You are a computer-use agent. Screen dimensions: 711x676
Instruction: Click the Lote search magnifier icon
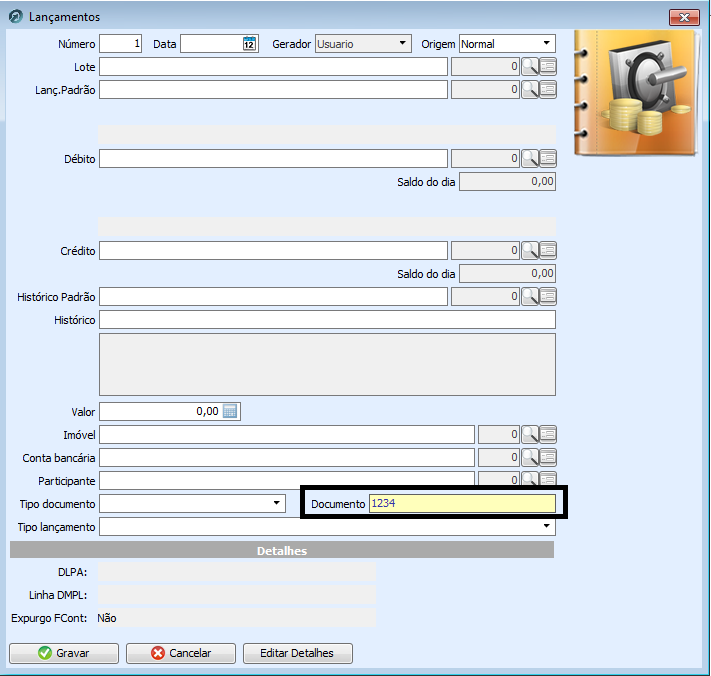coord(530,67)
